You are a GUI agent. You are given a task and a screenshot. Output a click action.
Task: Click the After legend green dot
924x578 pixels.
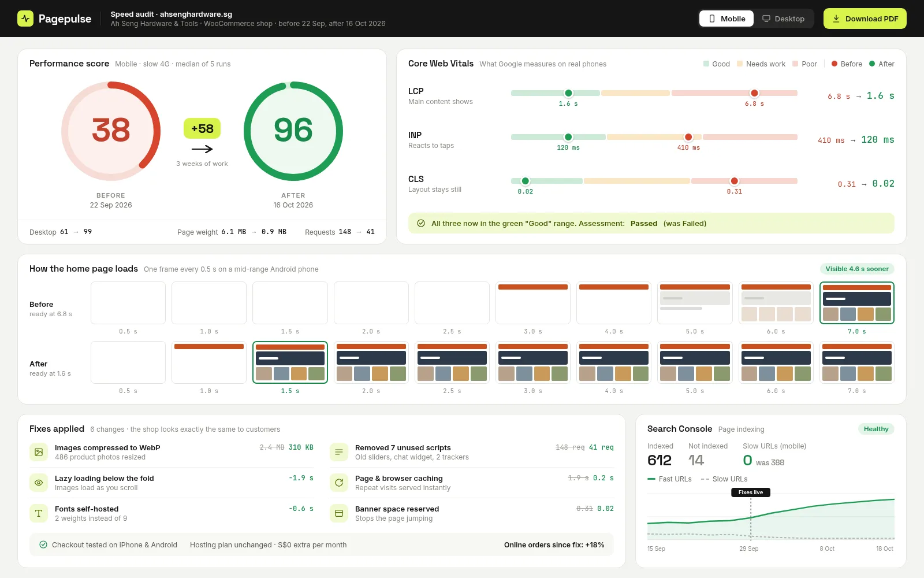872,64
